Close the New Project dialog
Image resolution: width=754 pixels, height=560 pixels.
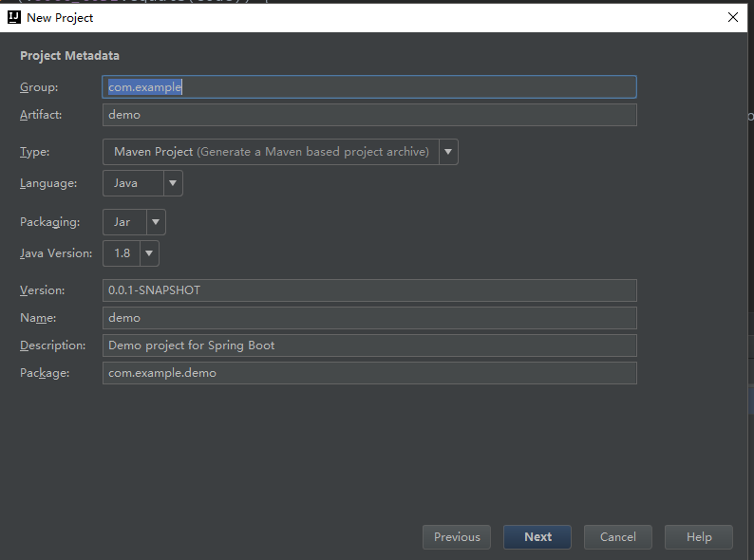coord(732,17)
